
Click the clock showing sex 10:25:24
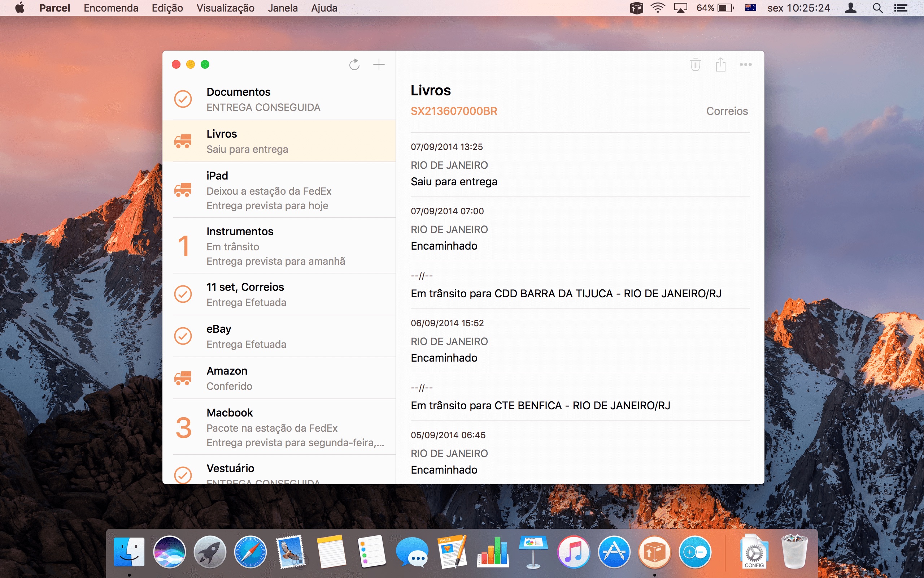point(799,8)
